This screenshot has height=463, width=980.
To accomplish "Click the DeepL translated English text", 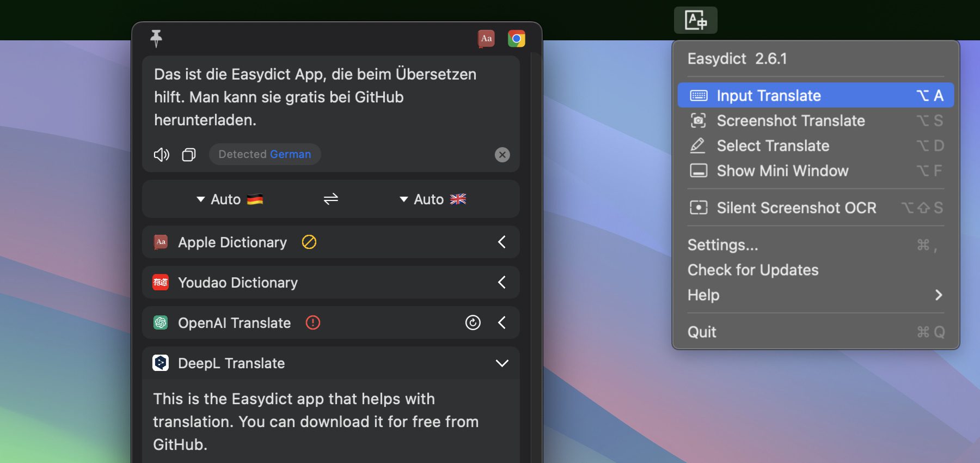I will (316, 422).
